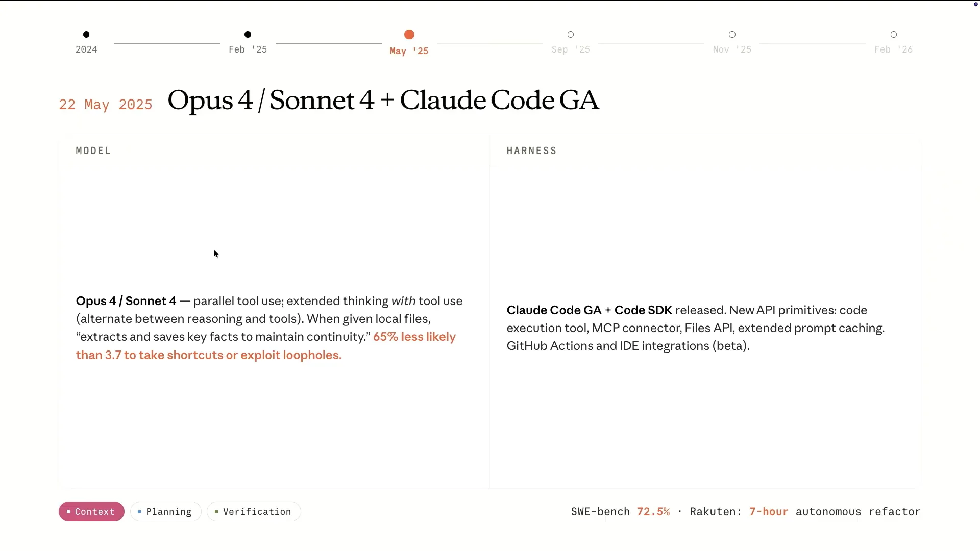Click the HARNESS column header

(531, 151)
